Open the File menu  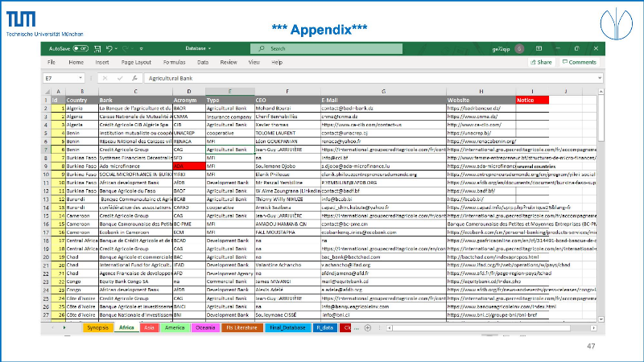(x=52, y=63)
